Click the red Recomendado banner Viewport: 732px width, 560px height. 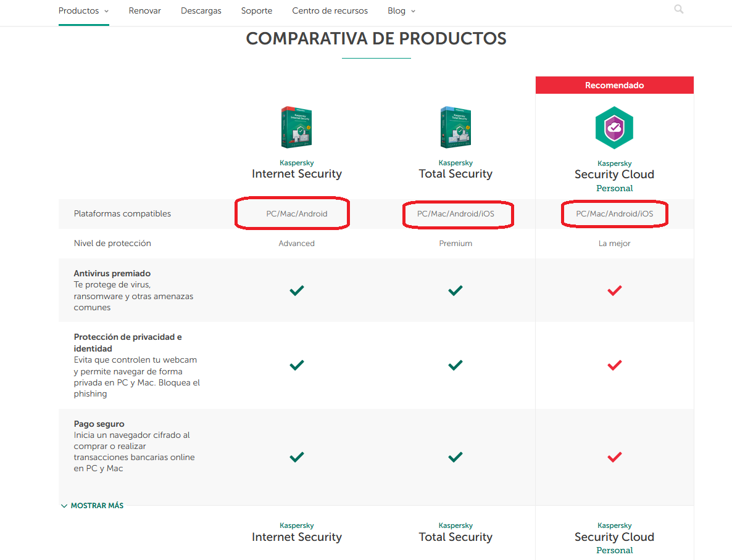coord(614,85)
